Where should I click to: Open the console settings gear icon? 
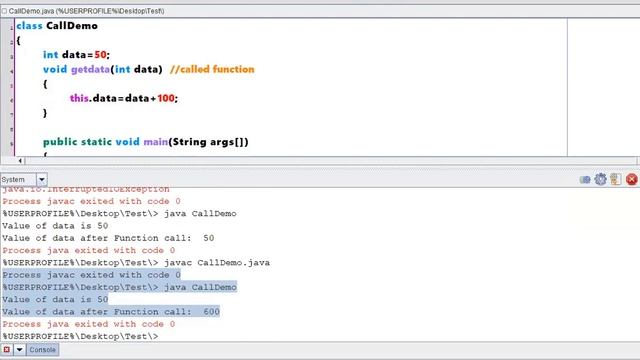600,179
